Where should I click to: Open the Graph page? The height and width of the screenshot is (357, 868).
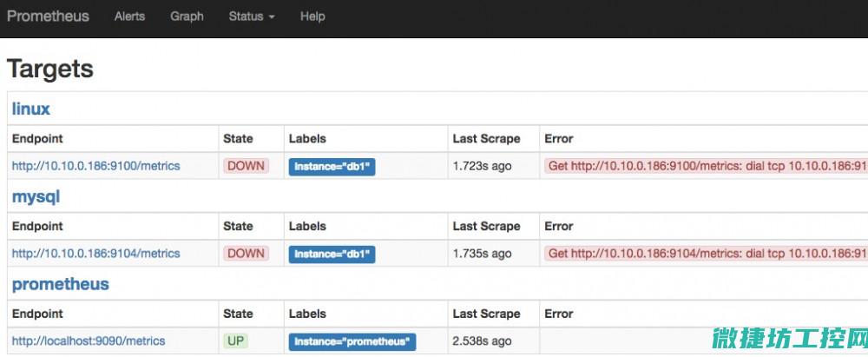(187, 17)
